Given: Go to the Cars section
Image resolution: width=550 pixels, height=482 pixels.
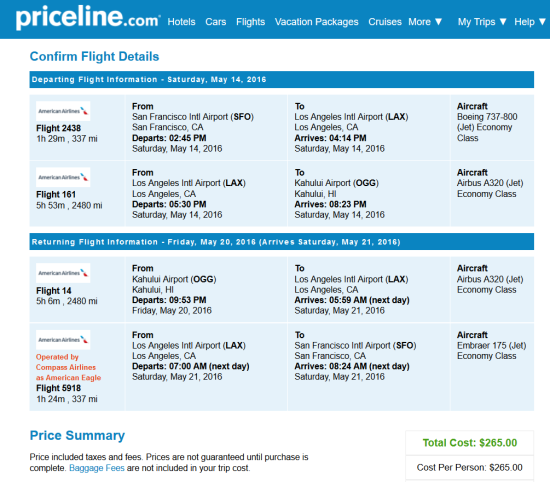Looking at the screenshot, I should pos(216,22).
